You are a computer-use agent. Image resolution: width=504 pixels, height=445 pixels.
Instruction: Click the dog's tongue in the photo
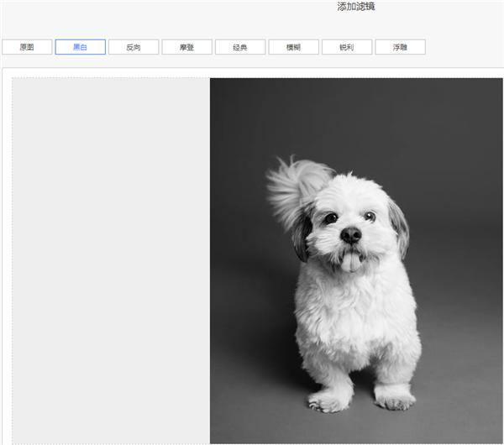349,262
